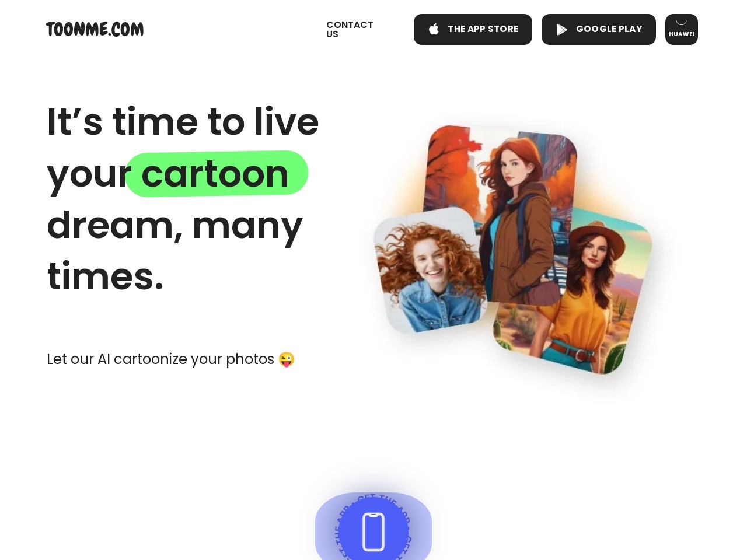Click the Huawei AppGallery arc icon
This screenshot has height=560, width=747.
(681, 23)
